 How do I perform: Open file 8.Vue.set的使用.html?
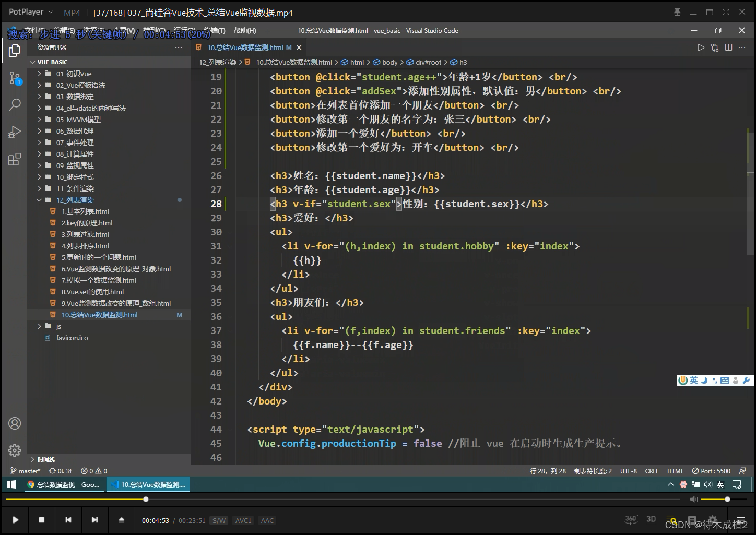[92, 292]
